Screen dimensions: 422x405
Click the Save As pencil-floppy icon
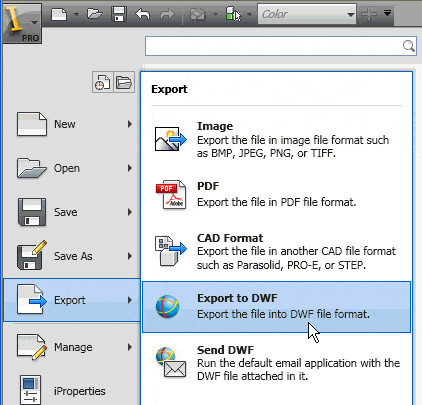32,255
